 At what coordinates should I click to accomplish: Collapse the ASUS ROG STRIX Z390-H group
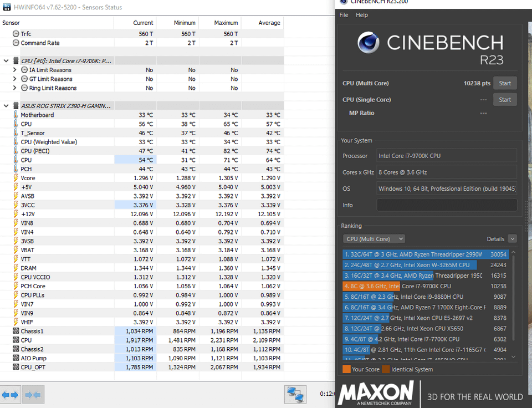click(x=6, y=106)
